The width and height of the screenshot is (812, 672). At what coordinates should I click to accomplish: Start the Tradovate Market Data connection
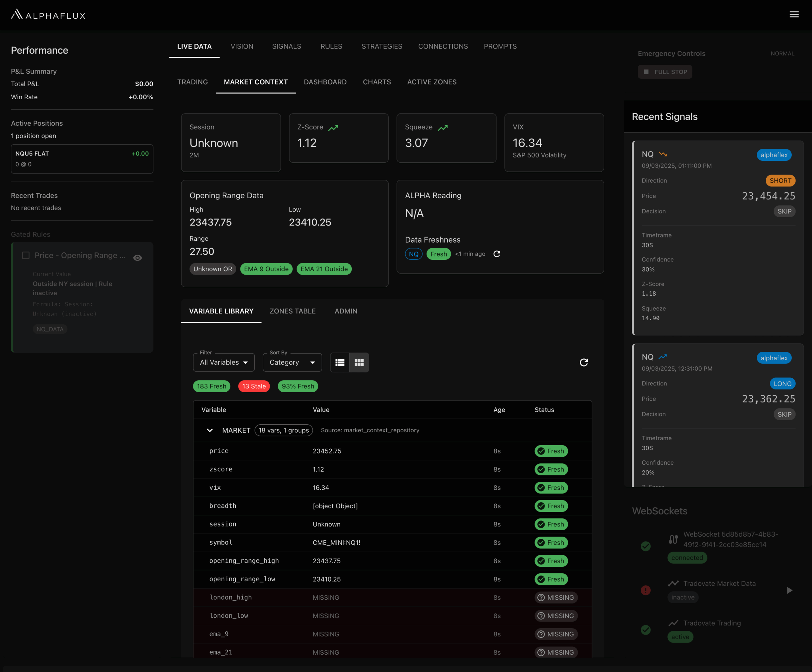pos(789,590)
